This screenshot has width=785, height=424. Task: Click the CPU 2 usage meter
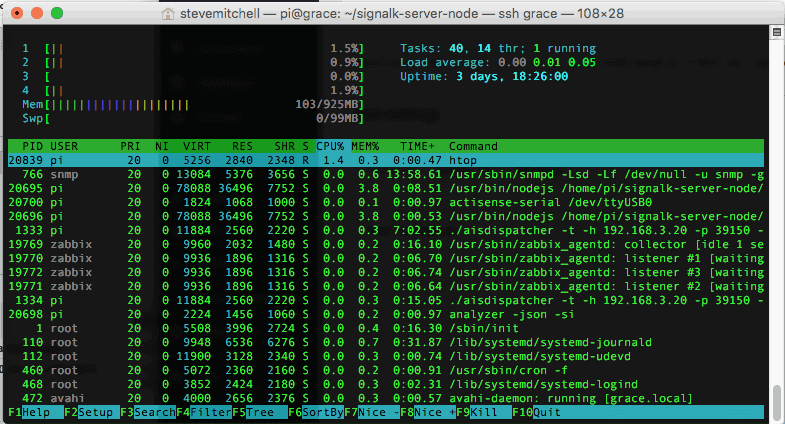click(x=193, y=63)
